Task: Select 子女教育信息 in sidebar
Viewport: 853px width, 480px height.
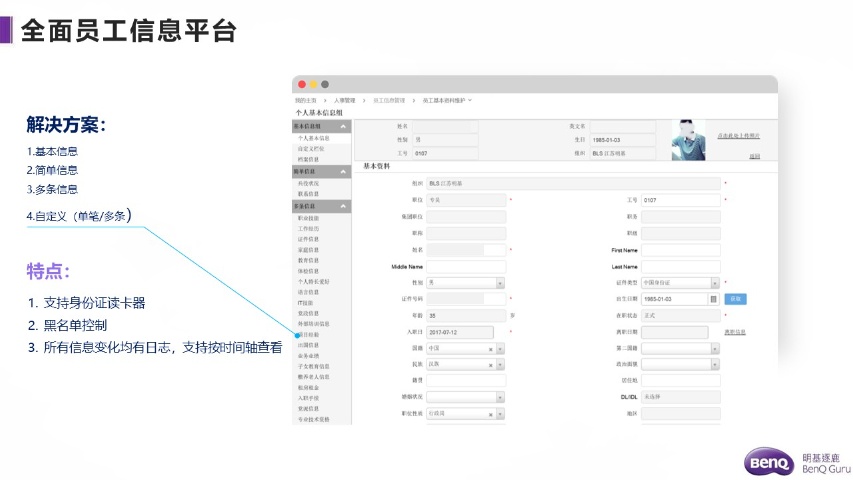Action: (x=313, y=366)
